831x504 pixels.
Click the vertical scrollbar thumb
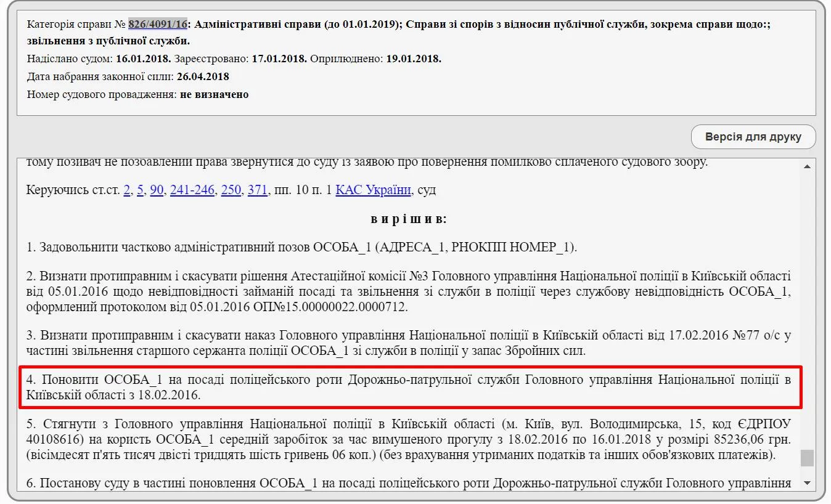(x=807, y=458)
